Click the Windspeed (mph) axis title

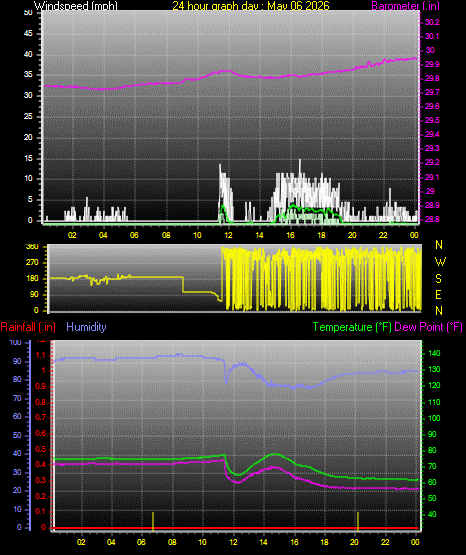click(76, 5)
